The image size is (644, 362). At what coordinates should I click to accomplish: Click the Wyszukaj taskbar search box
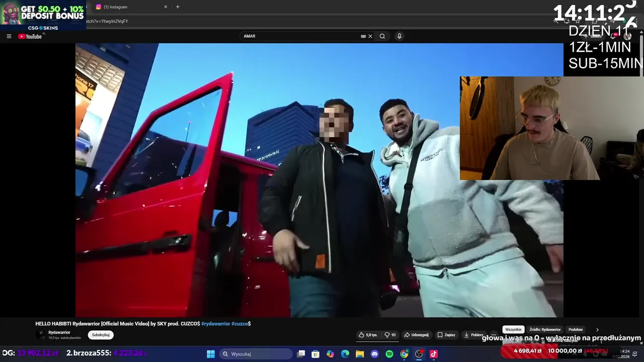point(257,354)
